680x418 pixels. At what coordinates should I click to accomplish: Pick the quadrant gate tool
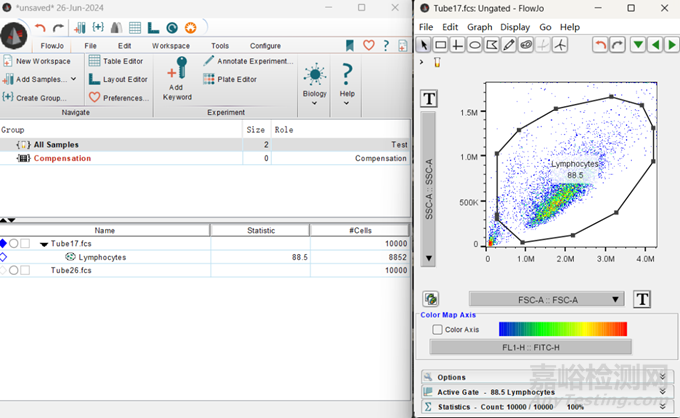(x=458, y=45)
